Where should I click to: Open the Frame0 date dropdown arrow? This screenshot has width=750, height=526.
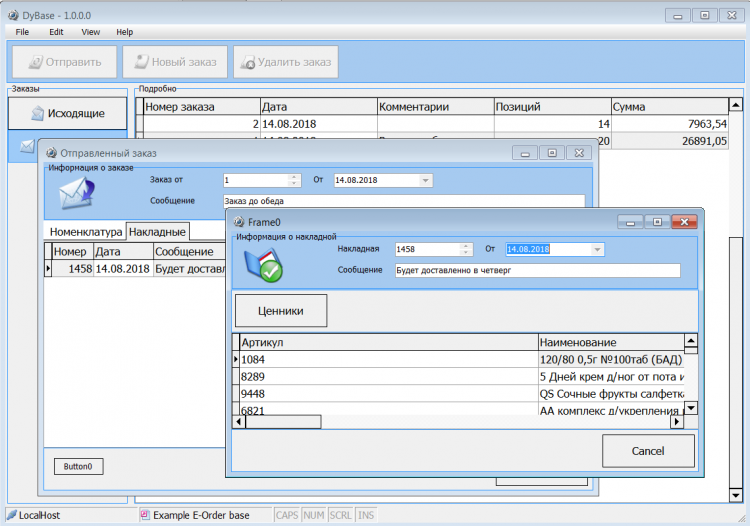[597, 249]
